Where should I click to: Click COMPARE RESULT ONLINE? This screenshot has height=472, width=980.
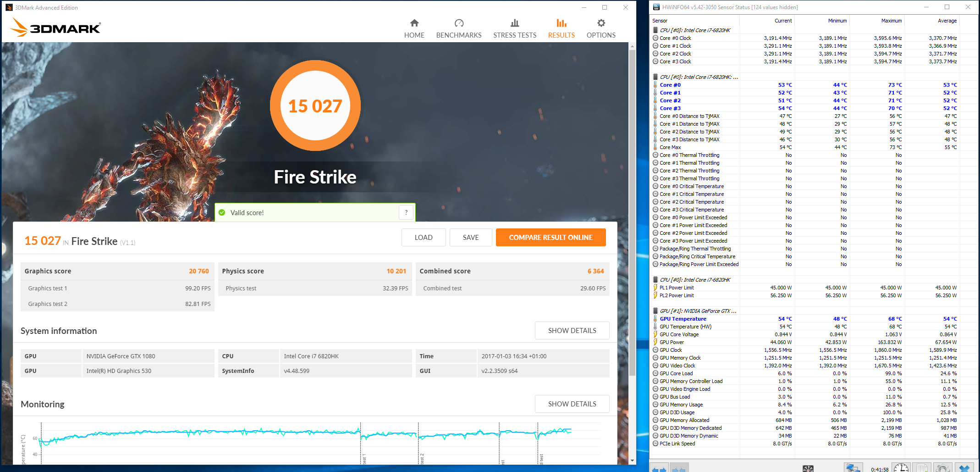(x=551, y=237)
